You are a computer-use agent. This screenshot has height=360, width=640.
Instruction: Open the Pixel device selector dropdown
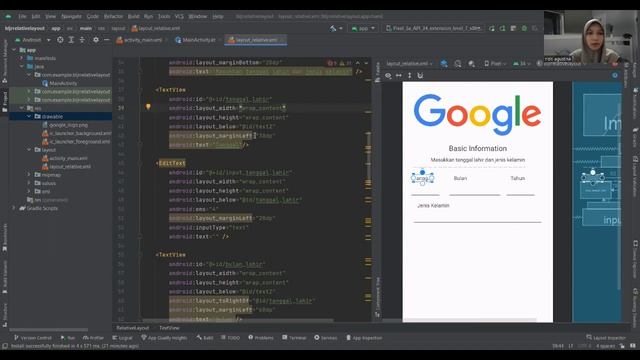[x=434, y=28]
